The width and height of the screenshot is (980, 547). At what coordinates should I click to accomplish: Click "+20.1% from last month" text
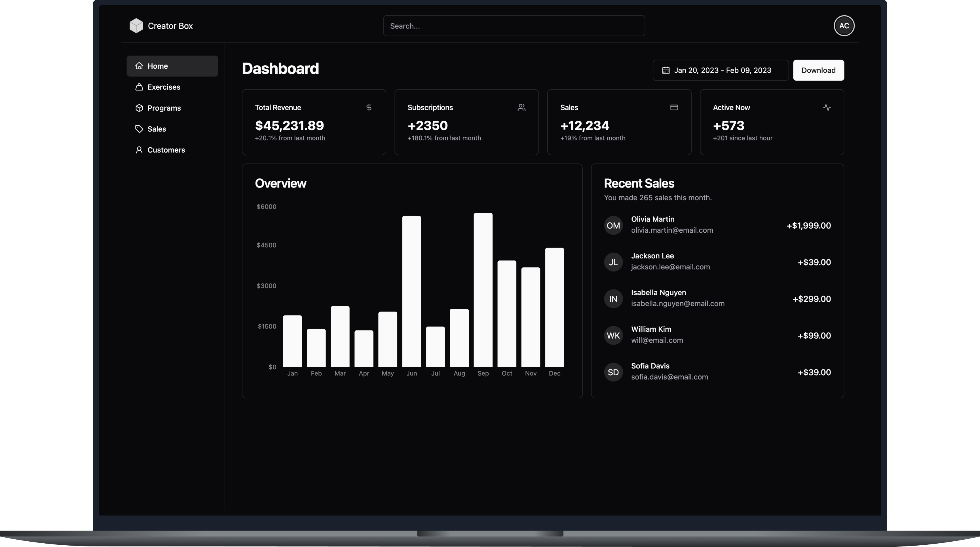290,138
